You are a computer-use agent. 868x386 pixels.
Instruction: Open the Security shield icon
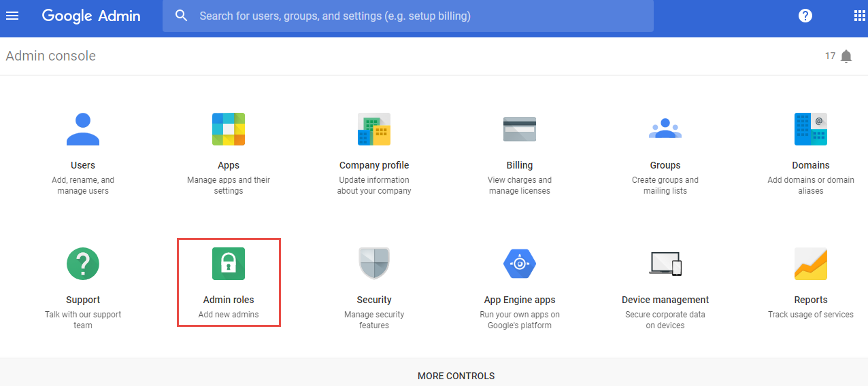tap(374, 263)
